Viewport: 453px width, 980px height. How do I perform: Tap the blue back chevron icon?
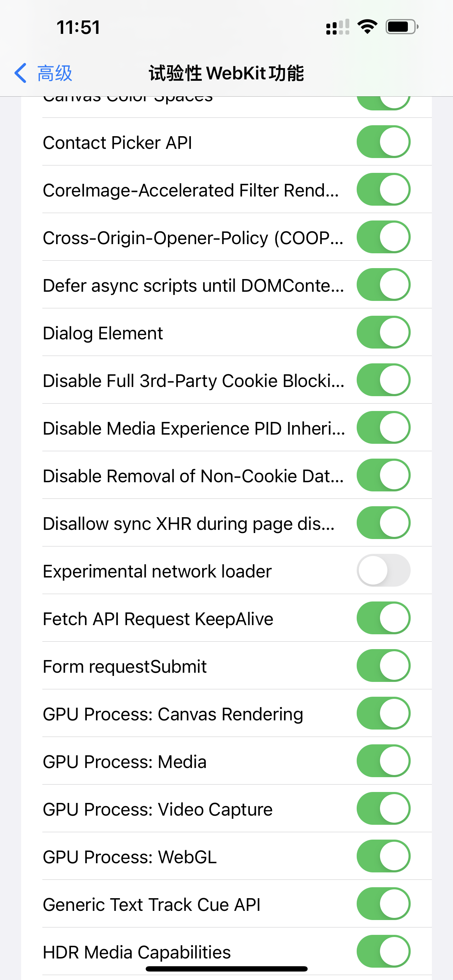(20, 73)
